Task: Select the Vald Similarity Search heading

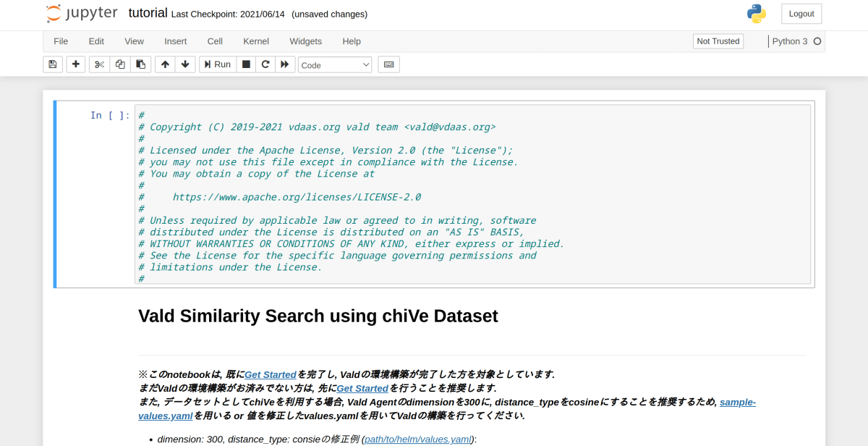Action: point(318,316)
